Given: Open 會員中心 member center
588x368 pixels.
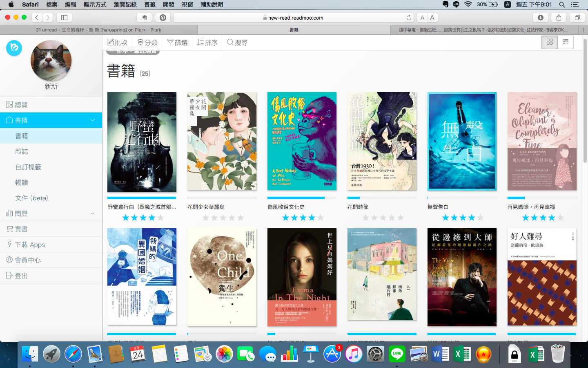Looking at the screenshot, I should click(x=51, y=260).
